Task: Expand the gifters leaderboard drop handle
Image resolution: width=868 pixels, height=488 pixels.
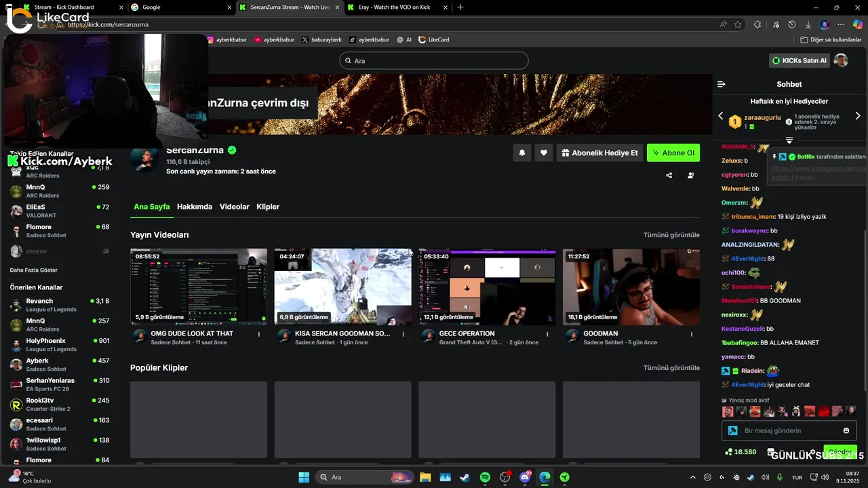Action: click(789, 140)
